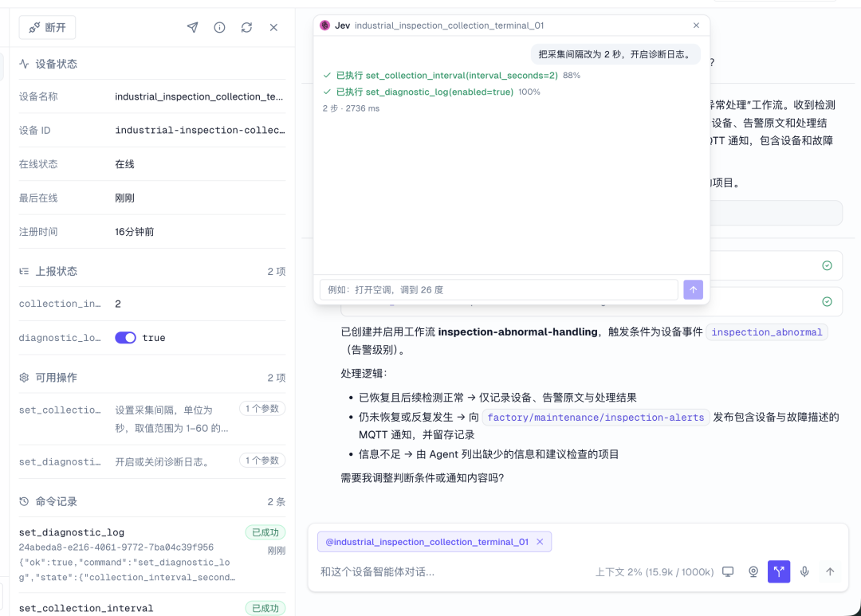The width and height of the screenshot is (861, 616).
Task: Click the purple send arrow in popup
Action: (693, 289)
